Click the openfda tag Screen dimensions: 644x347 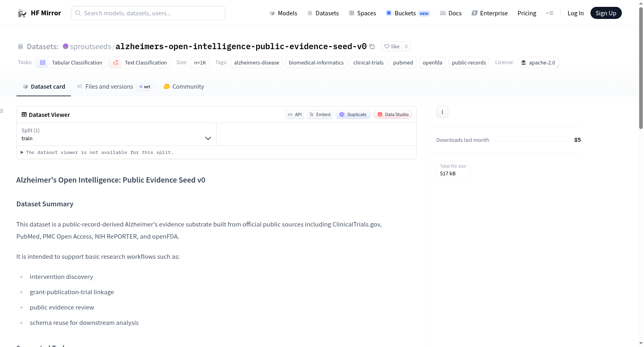pos(432,62)
